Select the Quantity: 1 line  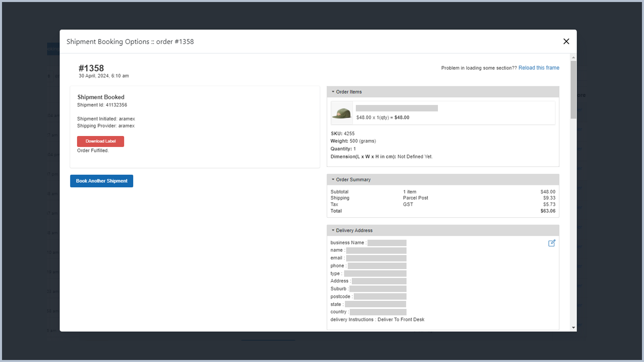pyautogui.click(x=343, y=149)
